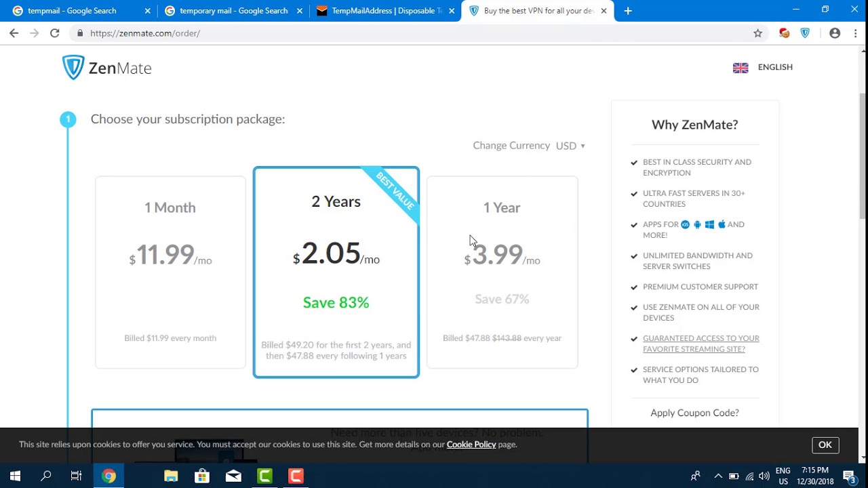Click the page vertical scrollbar
868x488 pixels.
click(x=863, y=156)
